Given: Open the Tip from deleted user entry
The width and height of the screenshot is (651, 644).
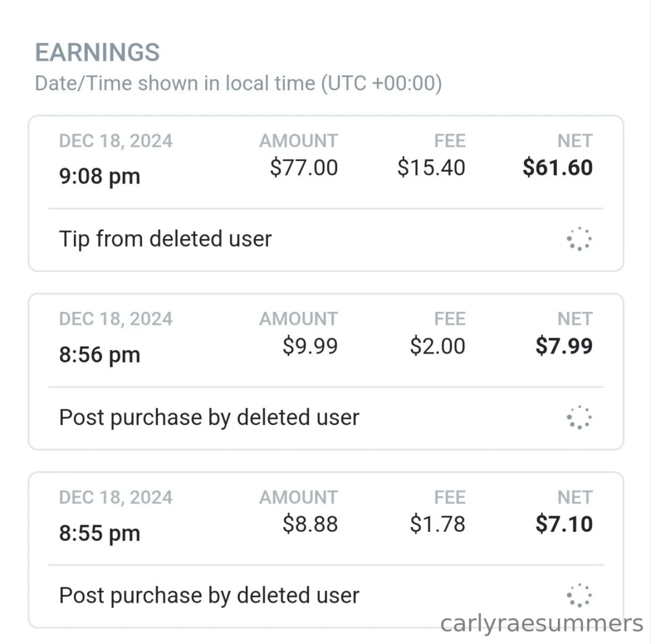Looking at the screenshot, I should point(165,239).
